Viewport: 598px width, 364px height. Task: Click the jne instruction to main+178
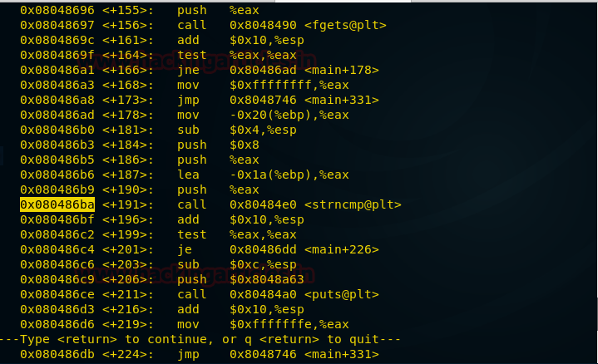[190, 70]
